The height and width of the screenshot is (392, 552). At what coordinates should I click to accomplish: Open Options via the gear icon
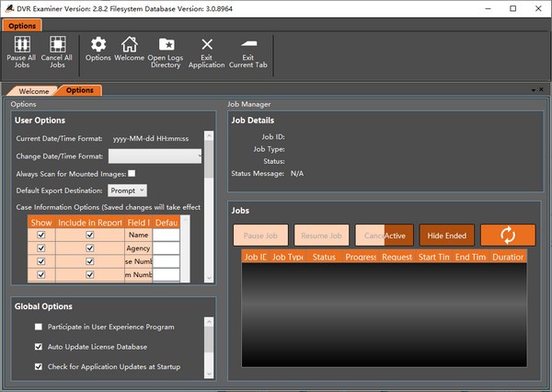(x=98, y=44)
